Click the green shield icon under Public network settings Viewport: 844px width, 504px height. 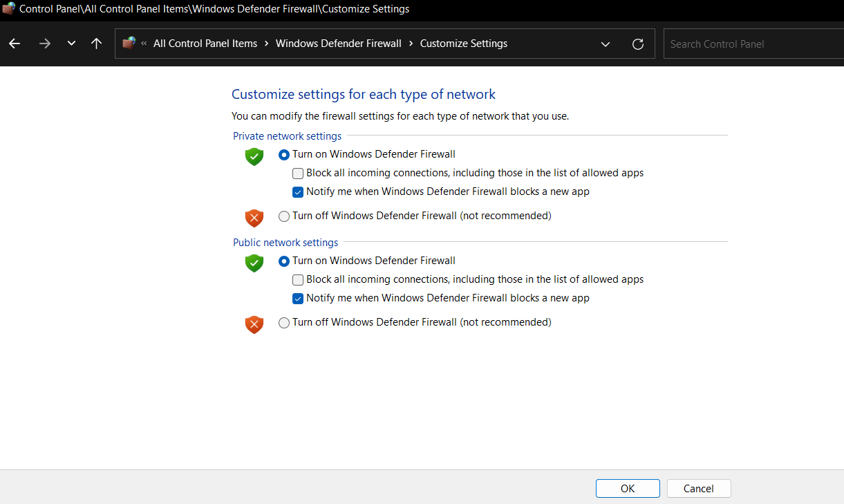pos(254,263)
